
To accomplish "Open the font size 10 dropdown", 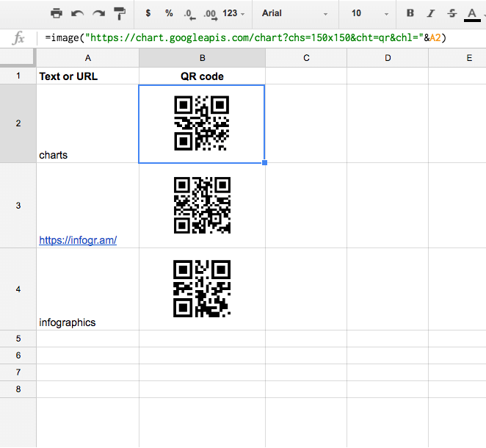I will 369,13.
